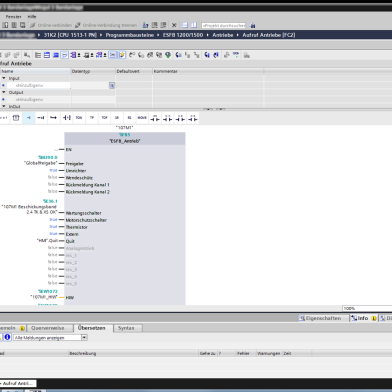Click the Beschreibung column header
Screen dimensions: 392x392
coord(83,353)
